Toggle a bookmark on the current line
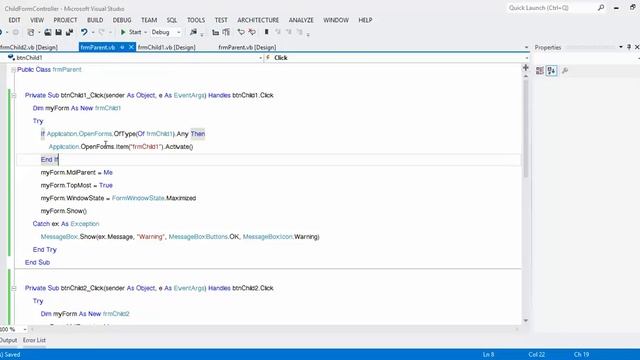640x360 pixels. pyautogui.click(x=267, y=32)
